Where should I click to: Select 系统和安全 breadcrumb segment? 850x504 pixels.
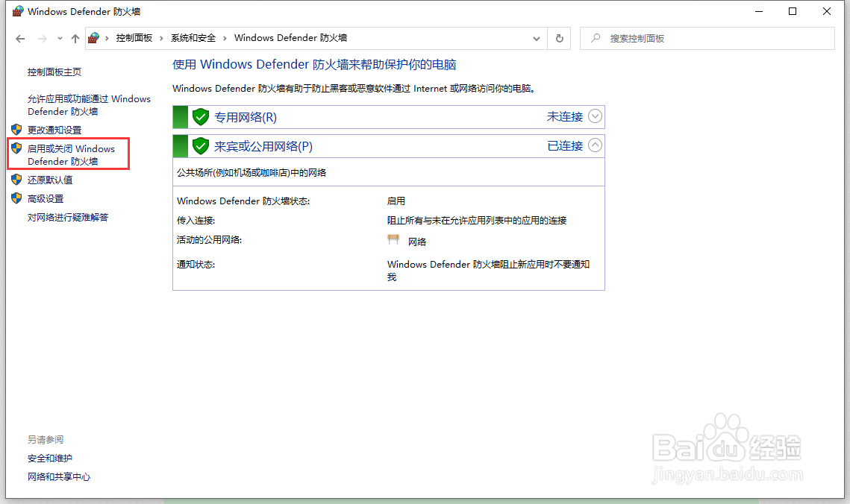click(193, 38)
